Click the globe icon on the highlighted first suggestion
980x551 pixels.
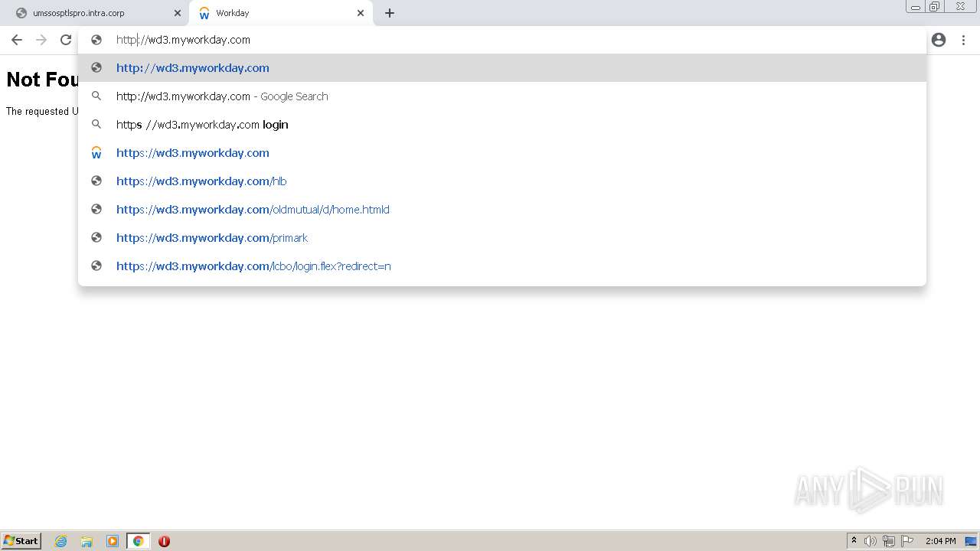point(96,67)
